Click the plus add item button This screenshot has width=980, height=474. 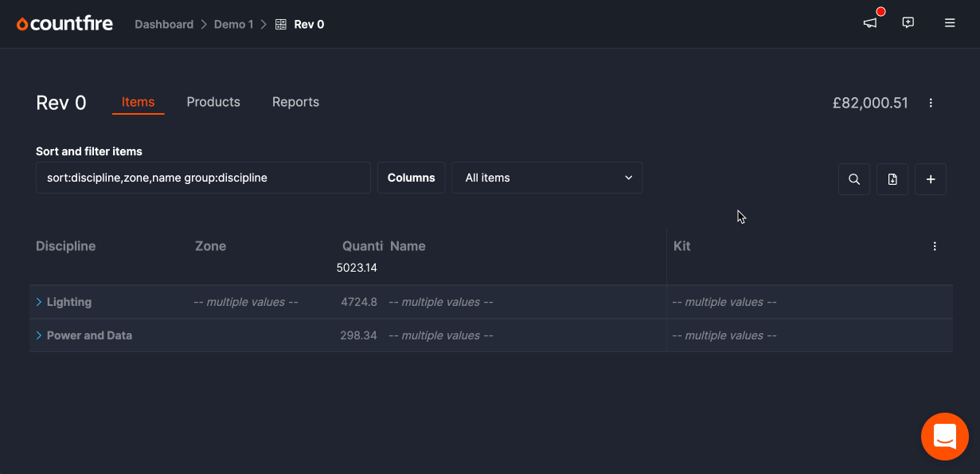[x=931, y=179]
